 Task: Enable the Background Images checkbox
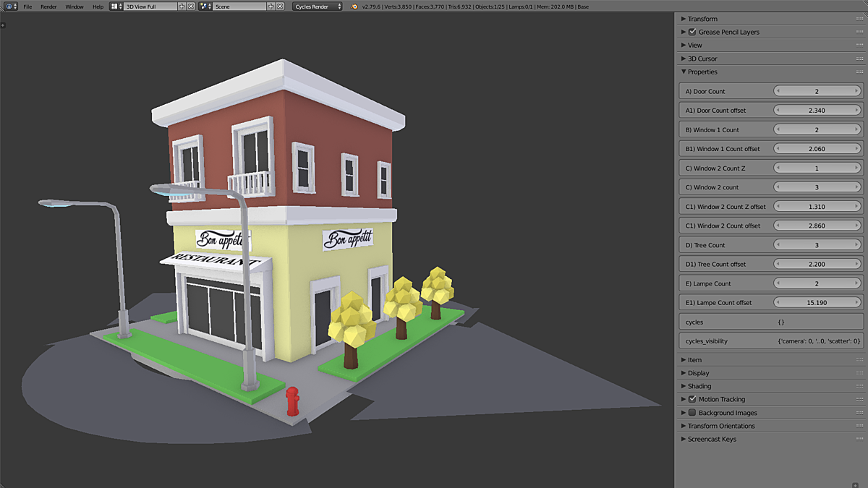692,412
